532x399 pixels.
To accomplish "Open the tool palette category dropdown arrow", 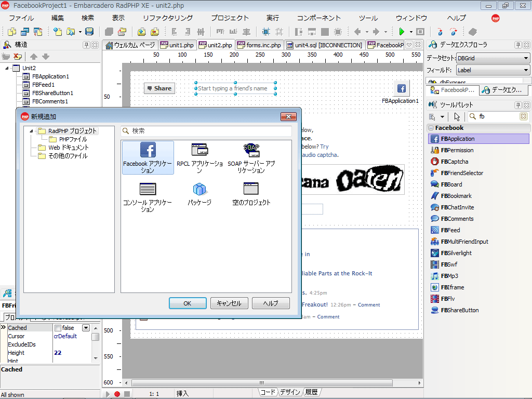I will (x=442, y=117).
